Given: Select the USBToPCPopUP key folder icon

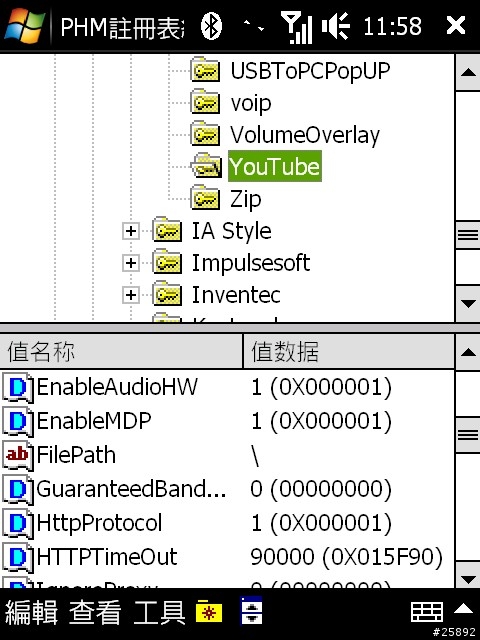Looking at the screenshot, I should coord(205,69).
